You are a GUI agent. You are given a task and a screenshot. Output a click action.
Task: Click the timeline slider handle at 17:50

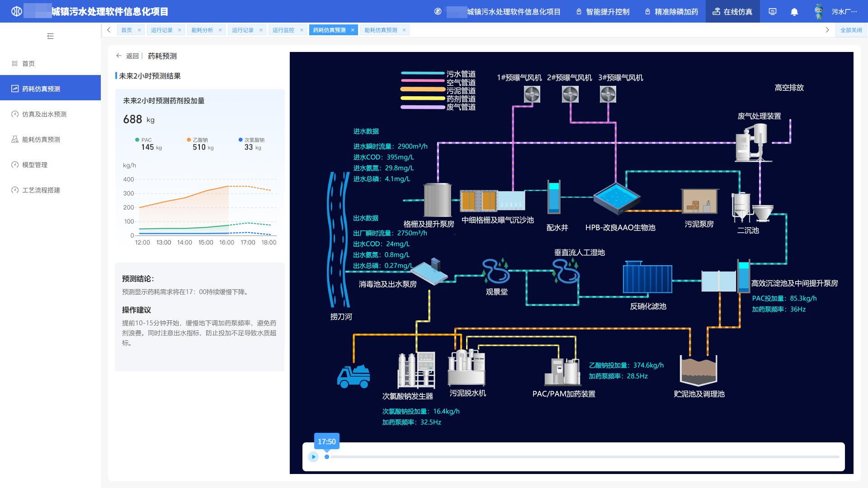pyautogui.click(x=327, y=457)
